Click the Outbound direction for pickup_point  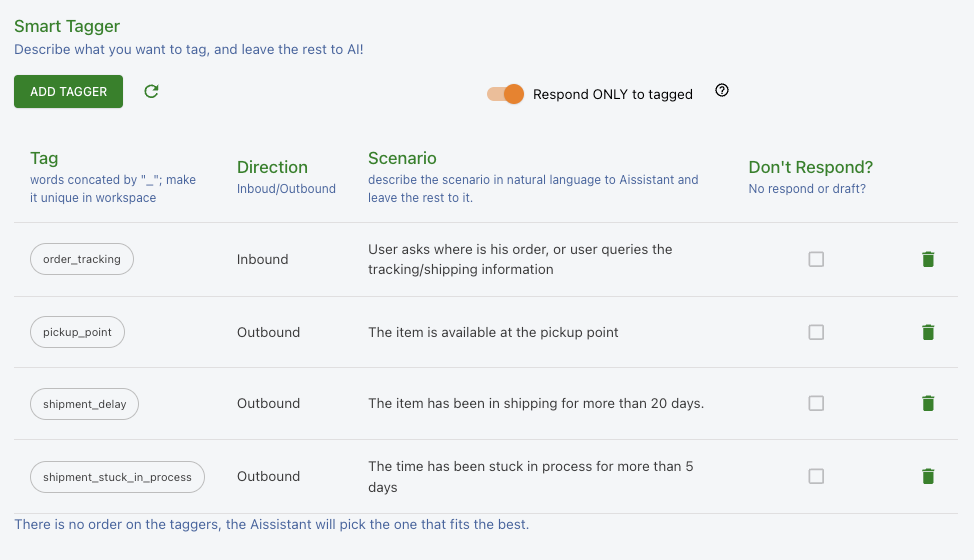[268, 332]
